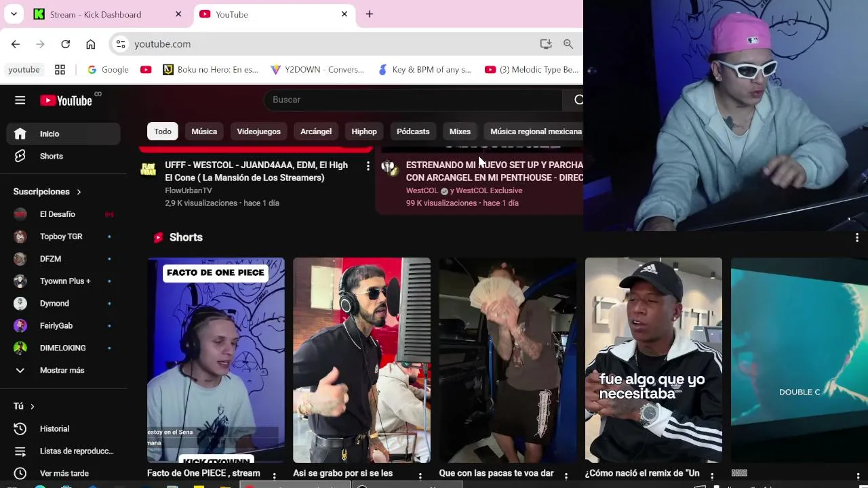Viewport: 868px width, 488px height.
Task: Open ESTRENANDO MI NUEVO SET UP video title
Action: coord(494,171)
